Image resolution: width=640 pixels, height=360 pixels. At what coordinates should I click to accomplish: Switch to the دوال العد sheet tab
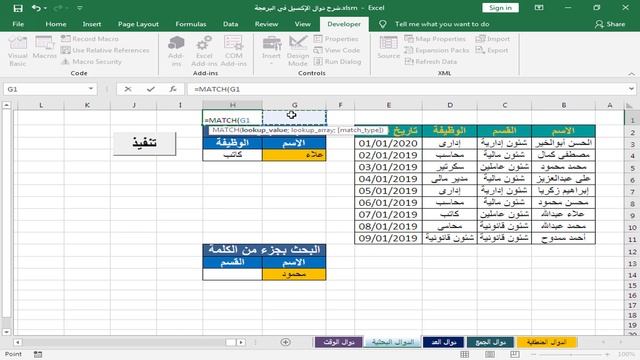pyautogui.click(x=443, y=342)
